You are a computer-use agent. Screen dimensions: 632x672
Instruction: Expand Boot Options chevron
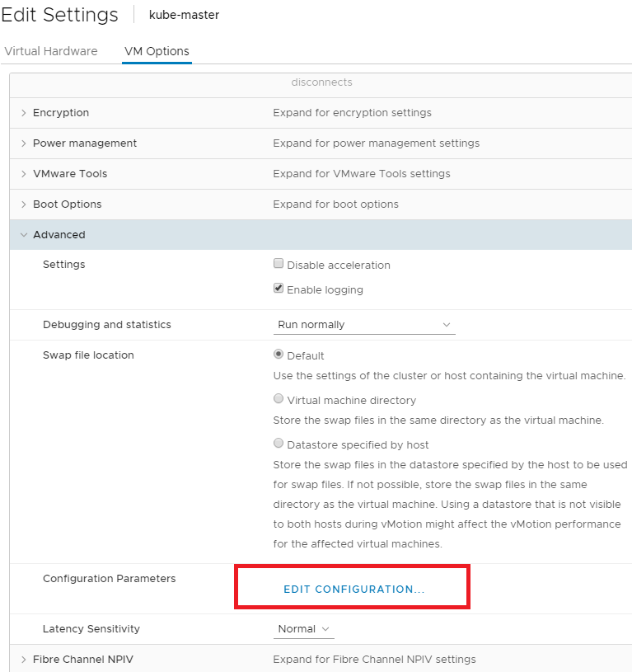(x=24, y=204)
